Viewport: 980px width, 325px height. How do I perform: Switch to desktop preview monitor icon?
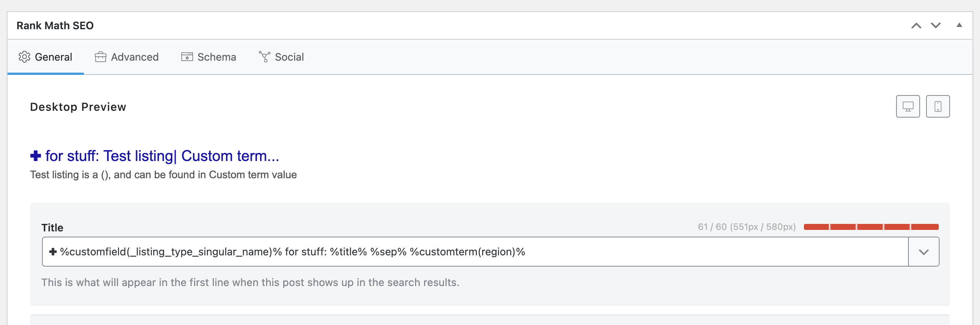point(908,106)
